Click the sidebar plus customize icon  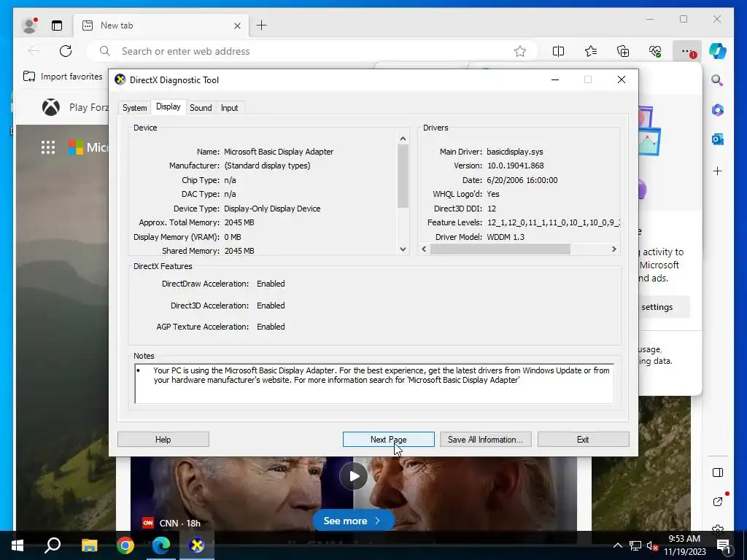coord(718,171)
